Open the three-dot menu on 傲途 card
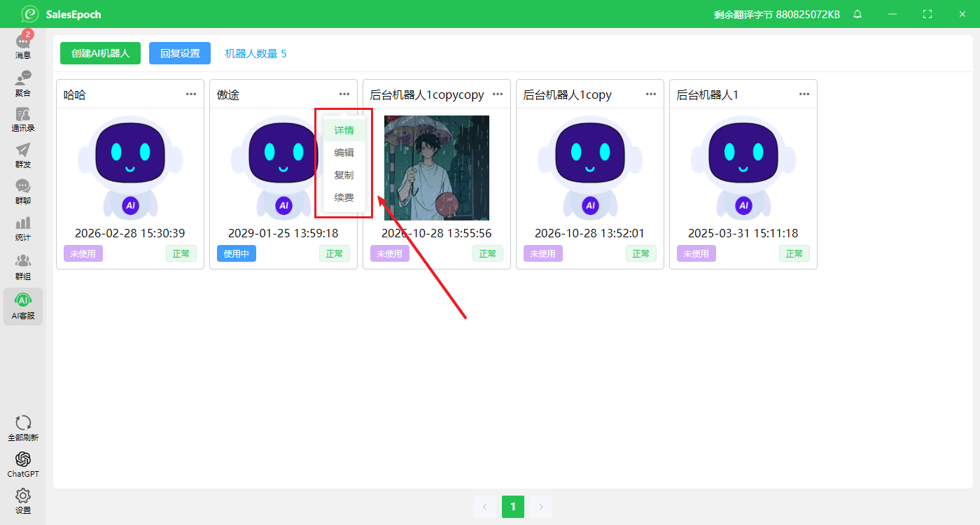The height and width of the screenshot is (525, 980). 344,94
